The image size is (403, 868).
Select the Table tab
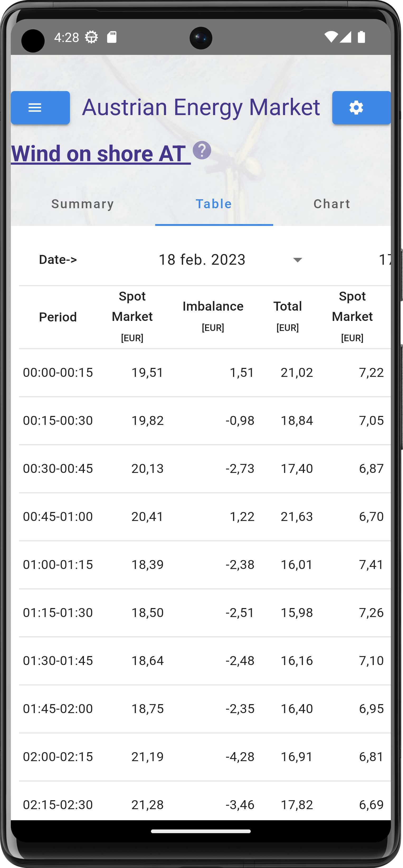tap(214, 204)
